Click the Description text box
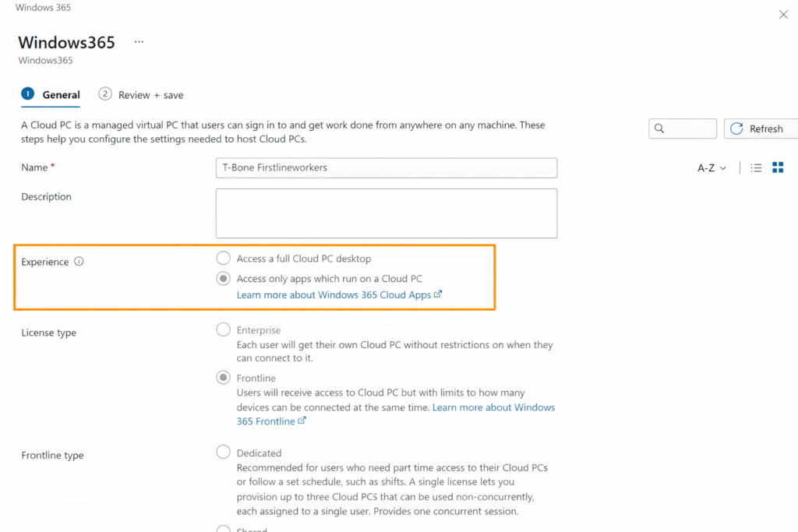798x532 pixels. (386, 213)
